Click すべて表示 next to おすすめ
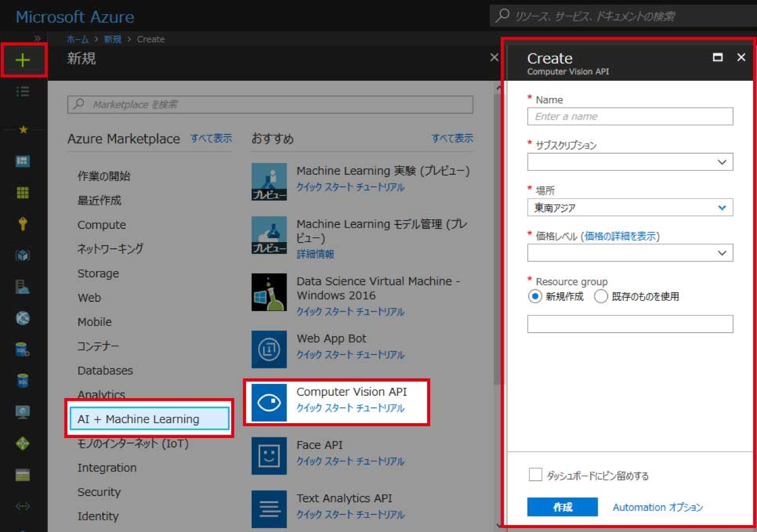The image size is (757, 532). [x=452, y=138]
